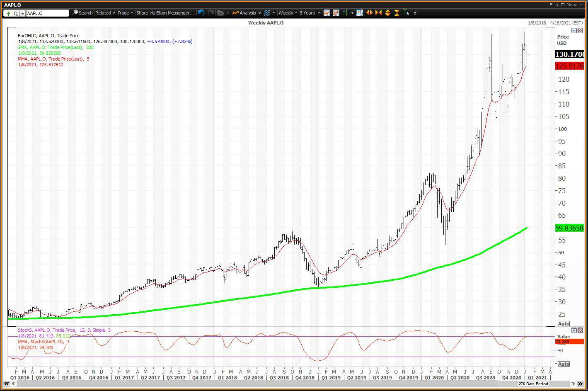588x391 pixels.
Task: Click the green crosshair cursor icon
Action: point(345,13)
